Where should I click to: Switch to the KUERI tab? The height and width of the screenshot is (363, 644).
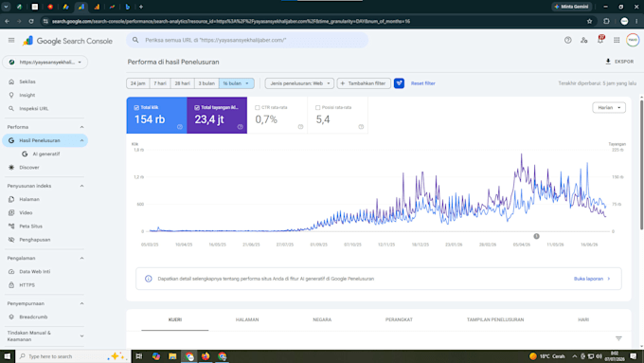tap(175, 319)
